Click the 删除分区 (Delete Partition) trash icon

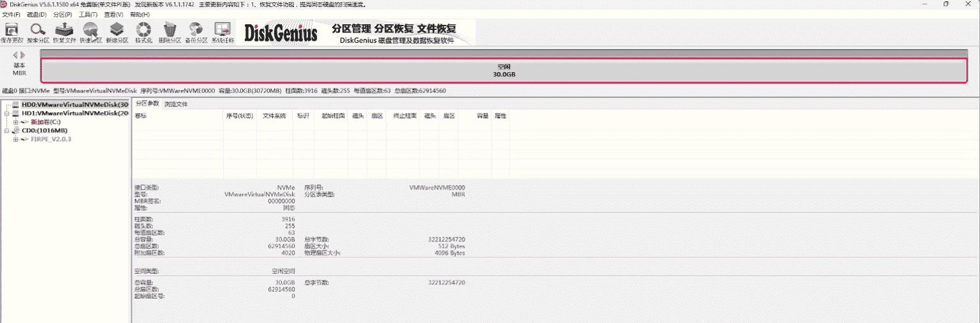coord(170,31)
